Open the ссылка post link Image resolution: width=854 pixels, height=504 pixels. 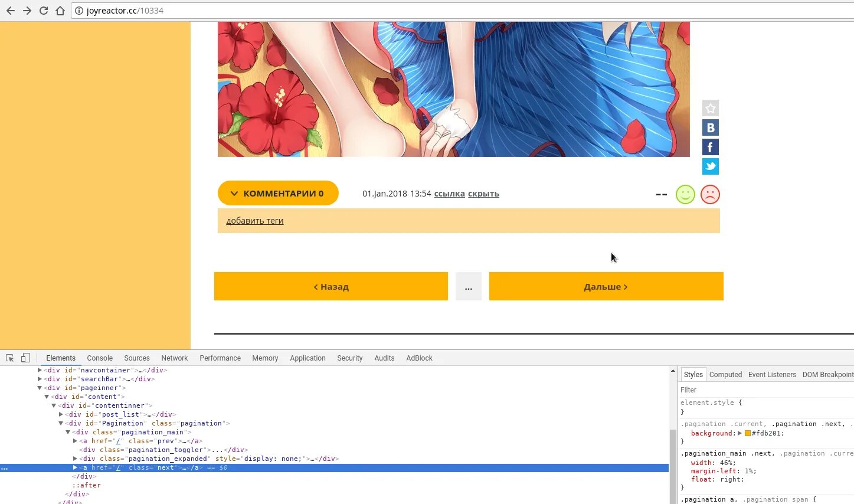(450, 194)
